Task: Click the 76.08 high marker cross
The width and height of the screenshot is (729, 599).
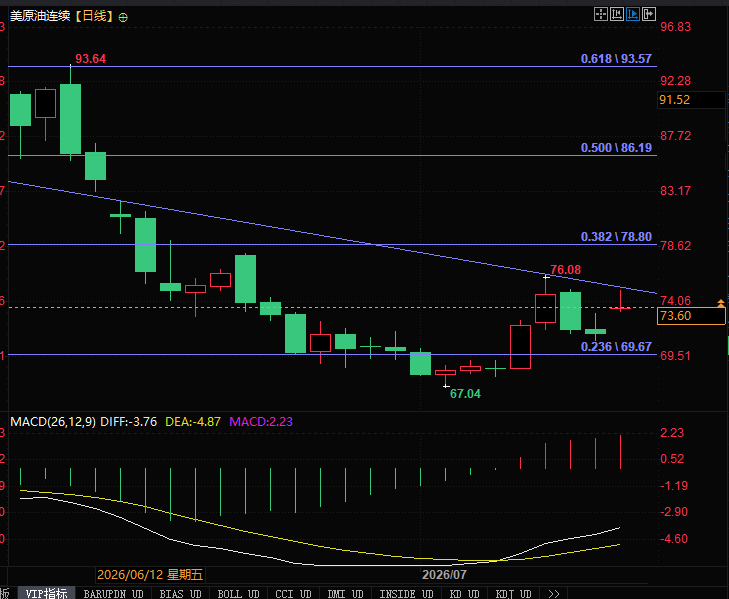Action: coord(546,277)
